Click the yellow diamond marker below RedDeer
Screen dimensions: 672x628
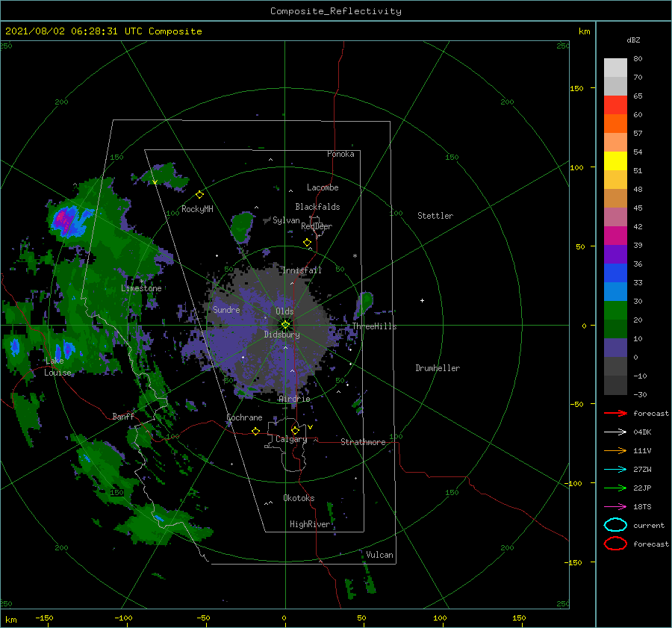[308, 243]
